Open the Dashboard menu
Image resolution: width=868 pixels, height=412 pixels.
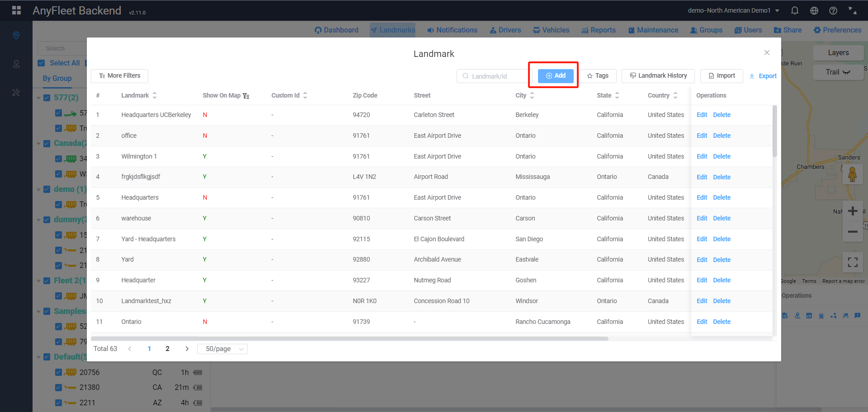click(x=336, y=30)
